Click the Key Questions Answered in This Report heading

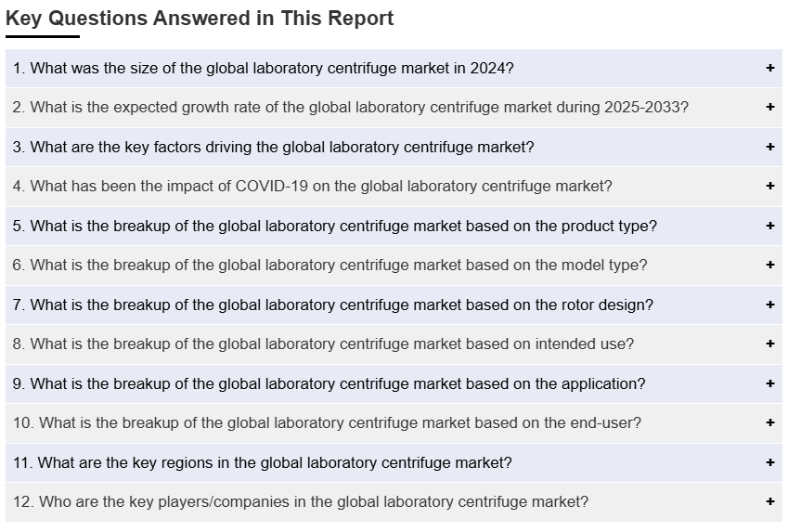(200, 19)
